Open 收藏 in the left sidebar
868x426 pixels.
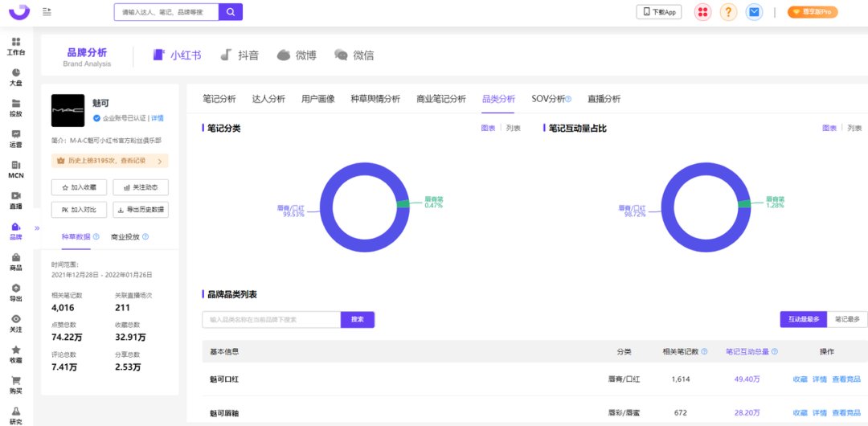(16, 354)
